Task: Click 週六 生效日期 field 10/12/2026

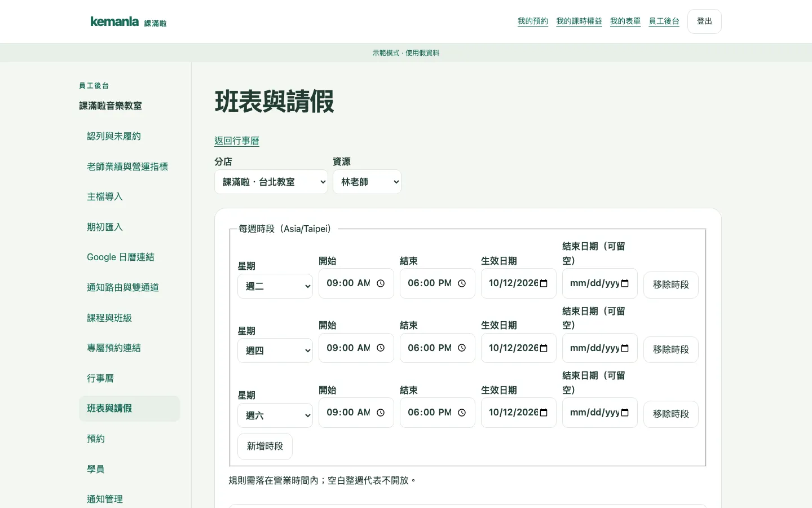Action: [519, 413]
